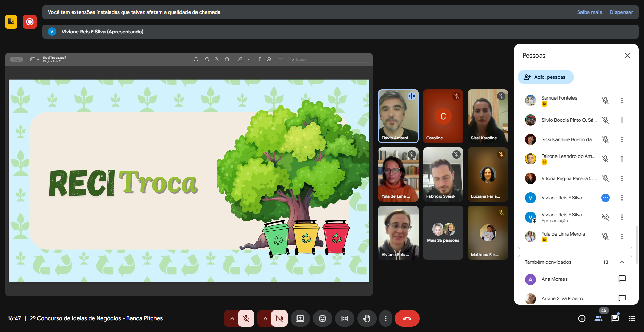Start presenting screen button
The height and width of the screenshot is (332, 644).
(x=300, y=318)
